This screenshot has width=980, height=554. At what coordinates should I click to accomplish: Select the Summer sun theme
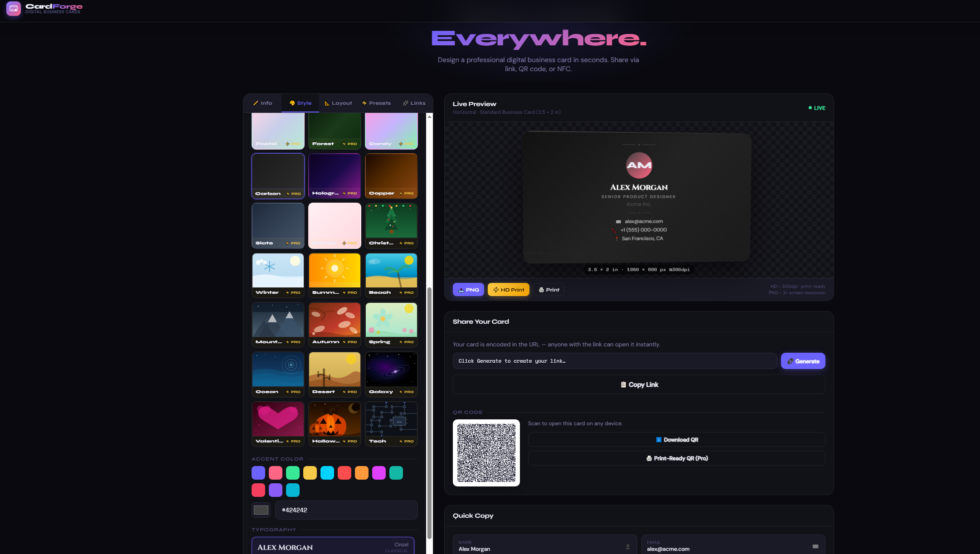tap(335, 275)
